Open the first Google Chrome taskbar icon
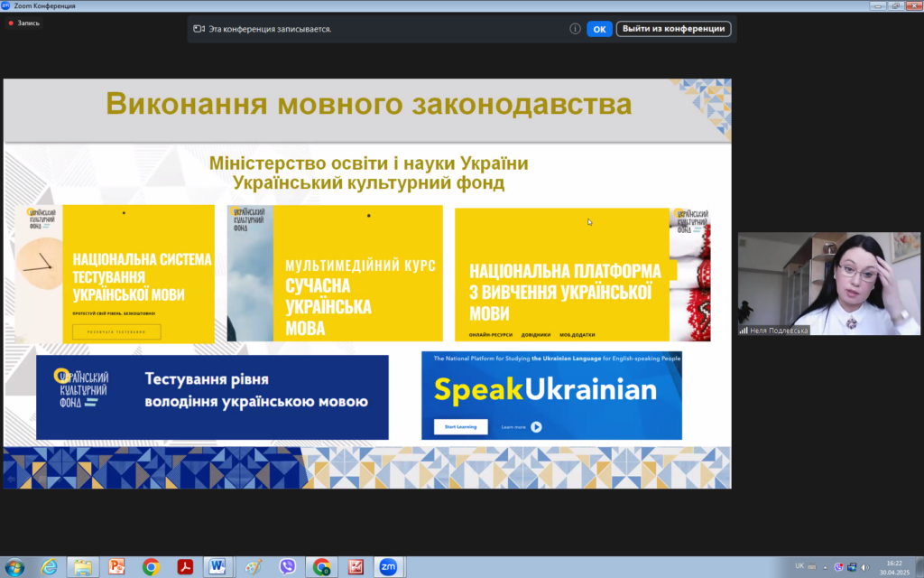 click(151, 567)
